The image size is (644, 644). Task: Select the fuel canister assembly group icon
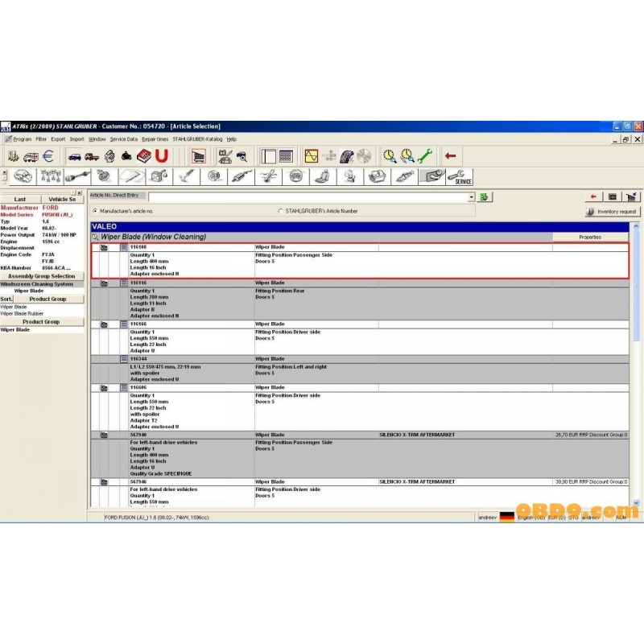tap(159, 177)
